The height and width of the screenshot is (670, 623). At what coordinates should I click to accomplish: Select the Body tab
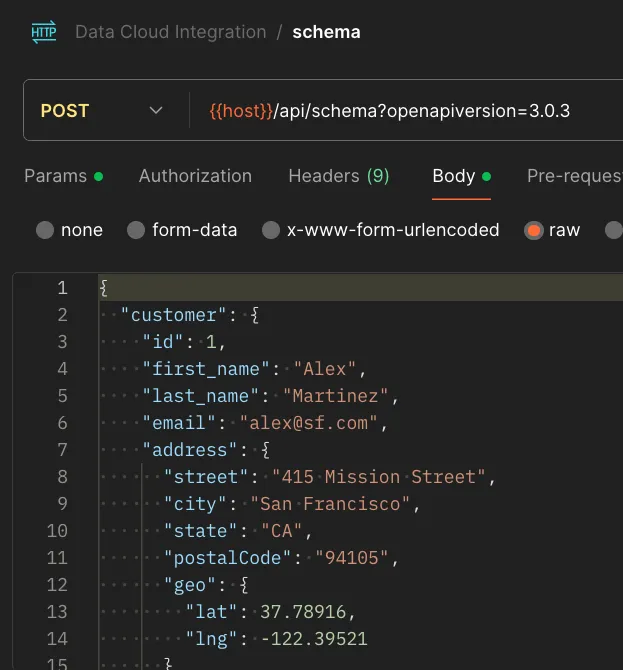coord(461,176)
